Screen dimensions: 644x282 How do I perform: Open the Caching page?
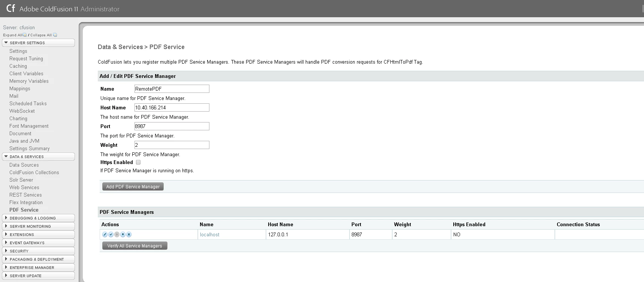point(18,66)
